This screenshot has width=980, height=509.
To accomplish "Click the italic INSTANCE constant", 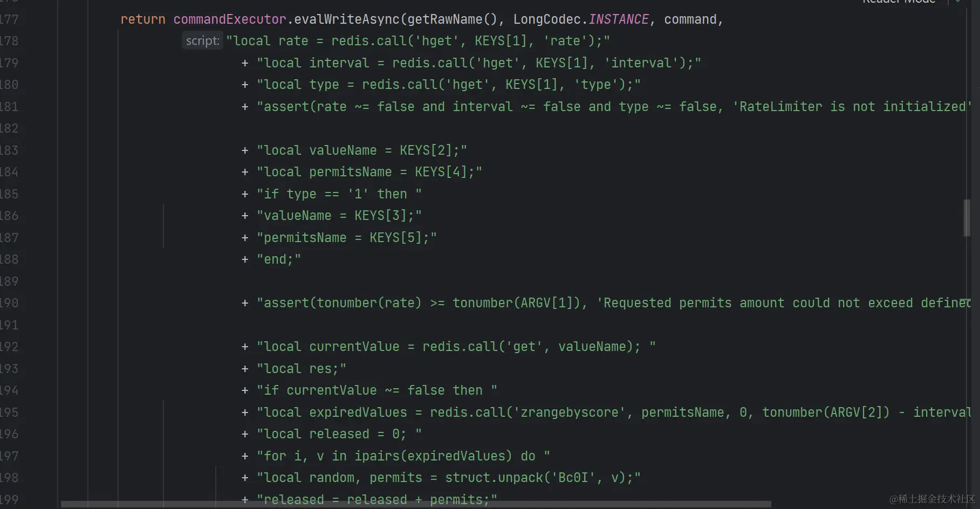I will tap(618, 19).
